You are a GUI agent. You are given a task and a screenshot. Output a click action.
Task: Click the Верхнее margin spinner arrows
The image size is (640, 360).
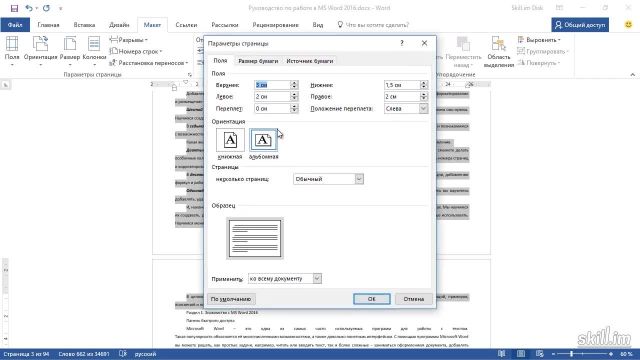click(294, 85)
